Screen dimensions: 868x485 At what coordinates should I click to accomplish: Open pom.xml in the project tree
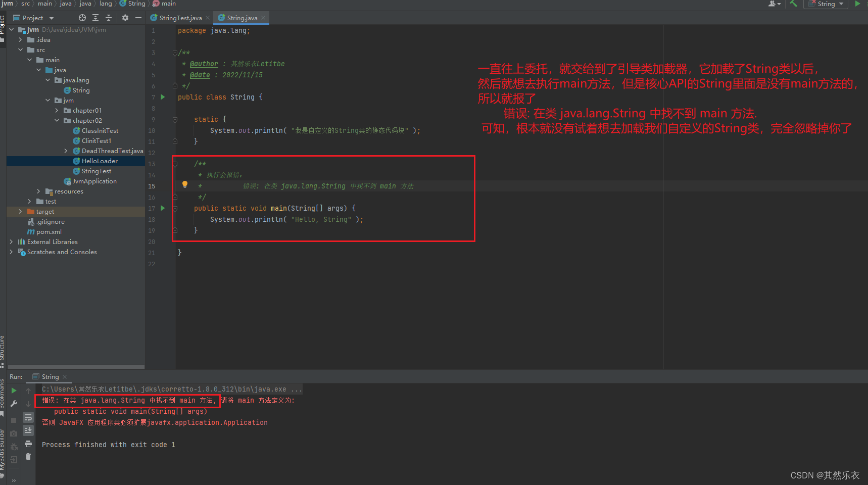(49, 232)
